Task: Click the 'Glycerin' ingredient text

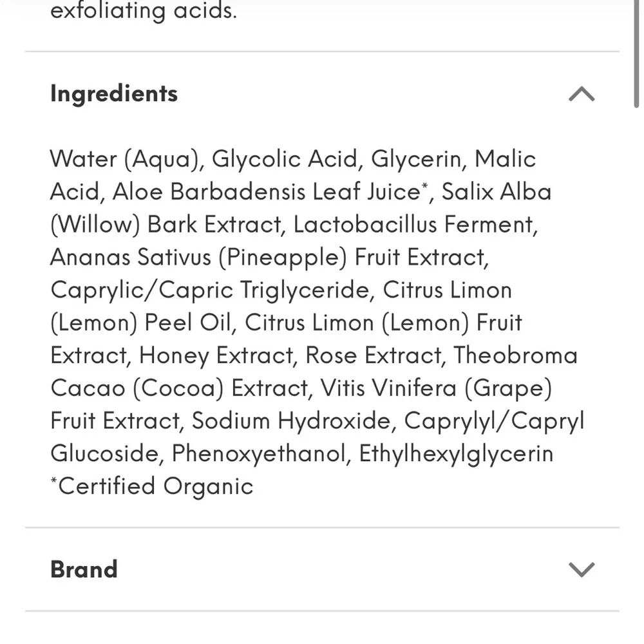Action: (x=417, y=159)
